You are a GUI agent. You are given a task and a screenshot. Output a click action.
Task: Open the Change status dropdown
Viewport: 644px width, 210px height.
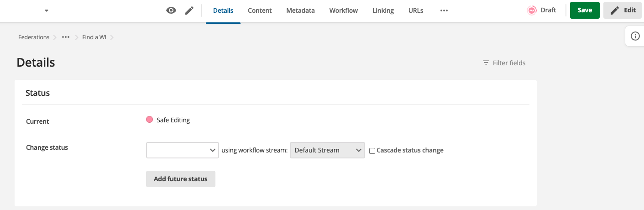click(182, 150)
